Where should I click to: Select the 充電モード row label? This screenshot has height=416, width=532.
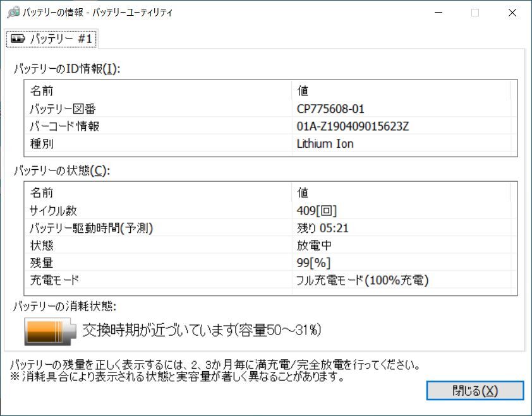click(x=54, y=280)
